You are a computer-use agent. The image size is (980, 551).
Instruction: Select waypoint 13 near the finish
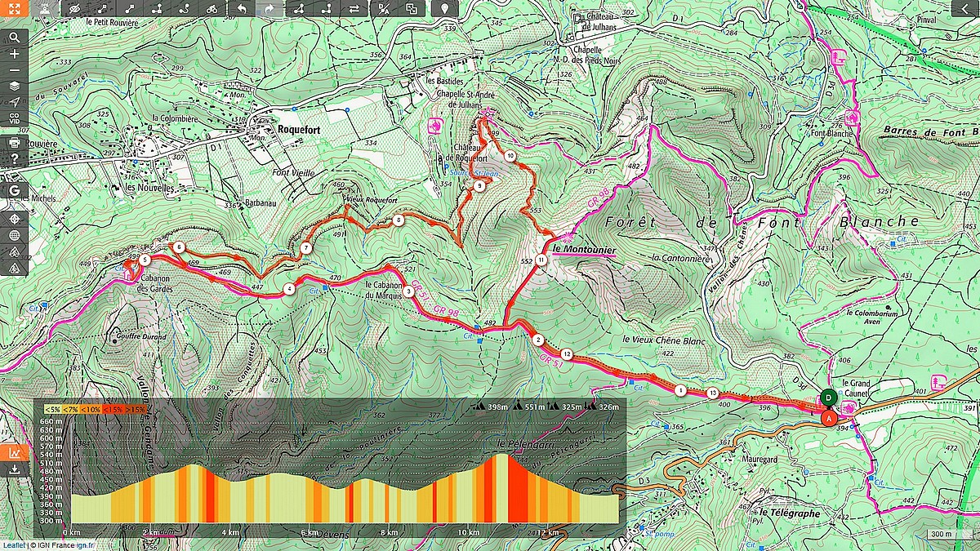(713, 393)
